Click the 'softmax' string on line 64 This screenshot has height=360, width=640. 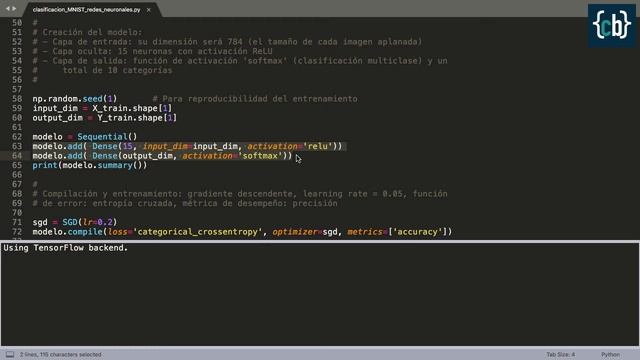tap(260, 156)
